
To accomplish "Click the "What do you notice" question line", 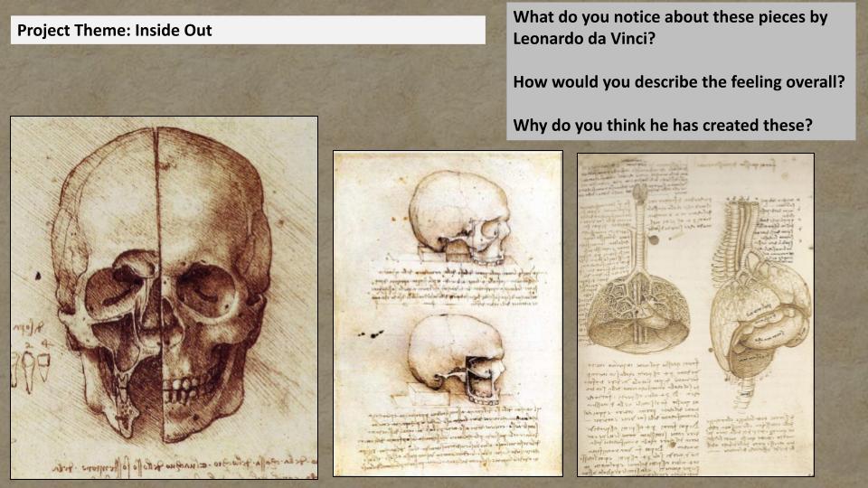I will click(x=670, y=17).
